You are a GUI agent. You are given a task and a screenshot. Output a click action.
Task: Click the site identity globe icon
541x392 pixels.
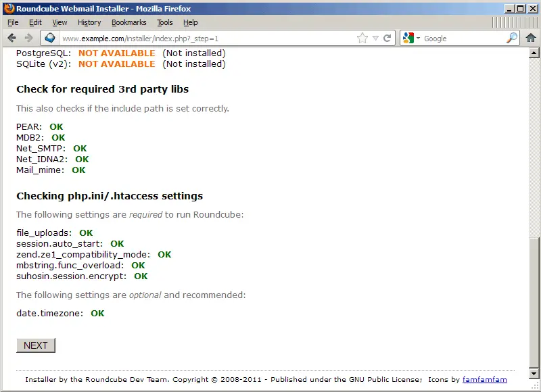click(50, 38)
